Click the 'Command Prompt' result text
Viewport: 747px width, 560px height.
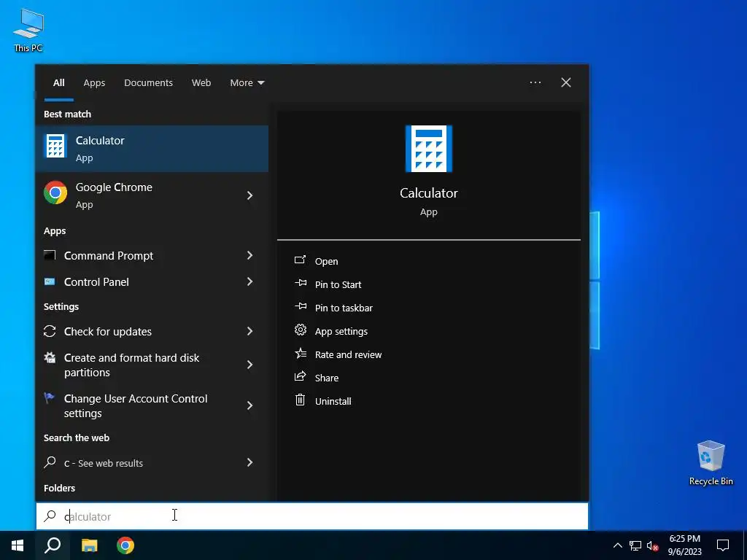pyautogui.click(x=109, y=256)
